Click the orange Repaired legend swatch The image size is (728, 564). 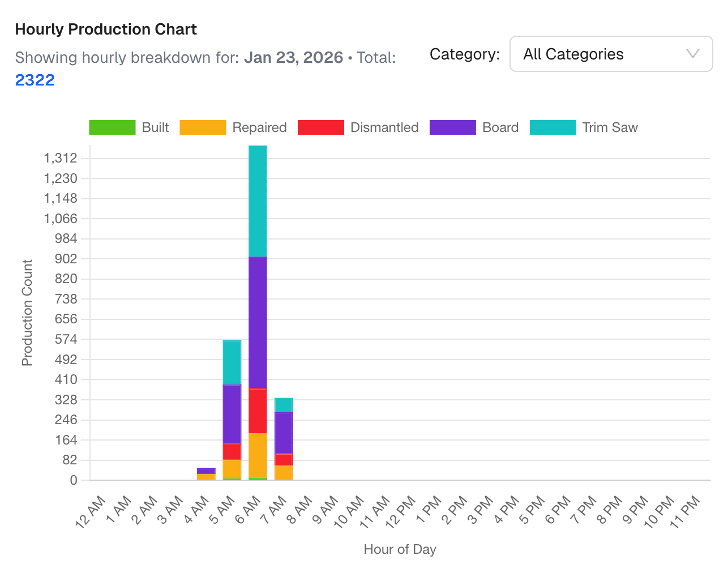tap(203, 127)
